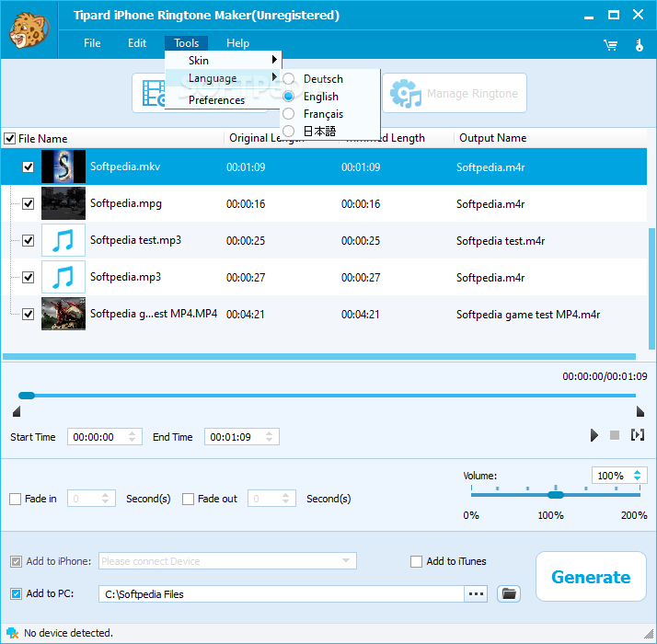This screenshot has width=657, height=644.
Task: Click music note icon for Softpedia.mp3
Action: [x=63, y=277]
